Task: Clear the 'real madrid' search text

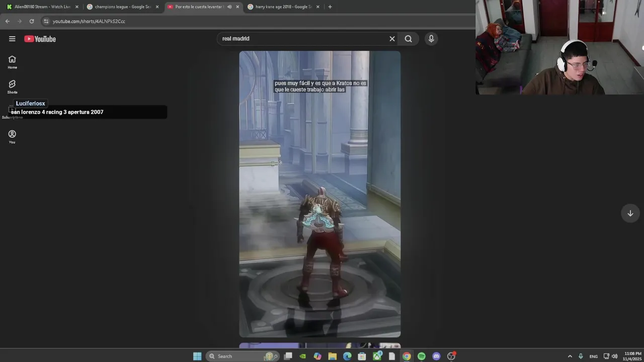Action: (392, 39)
